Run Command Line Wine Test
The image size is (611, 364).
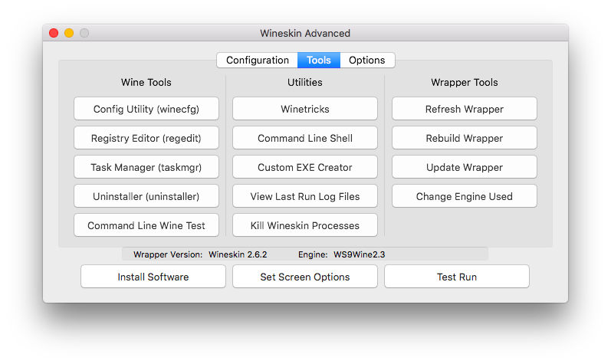tap(146, 225)
